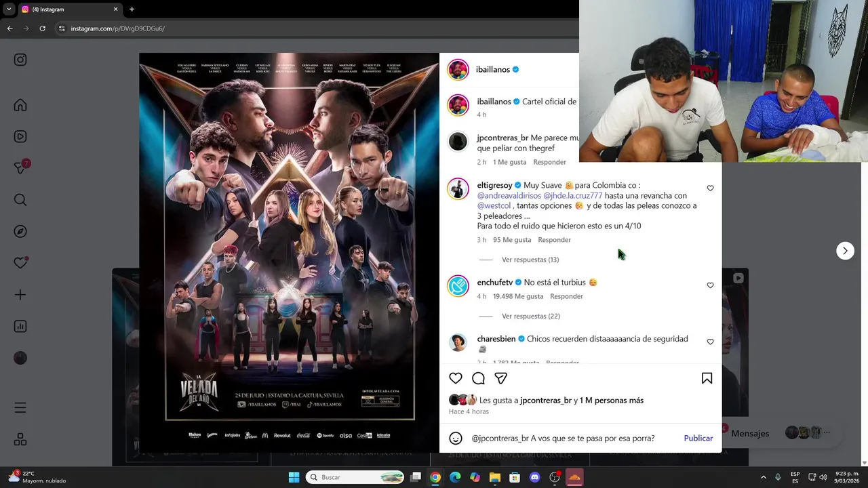Open the profile avatar in sidebar
This screenshot has width=868, height=488.
(20, 358)
